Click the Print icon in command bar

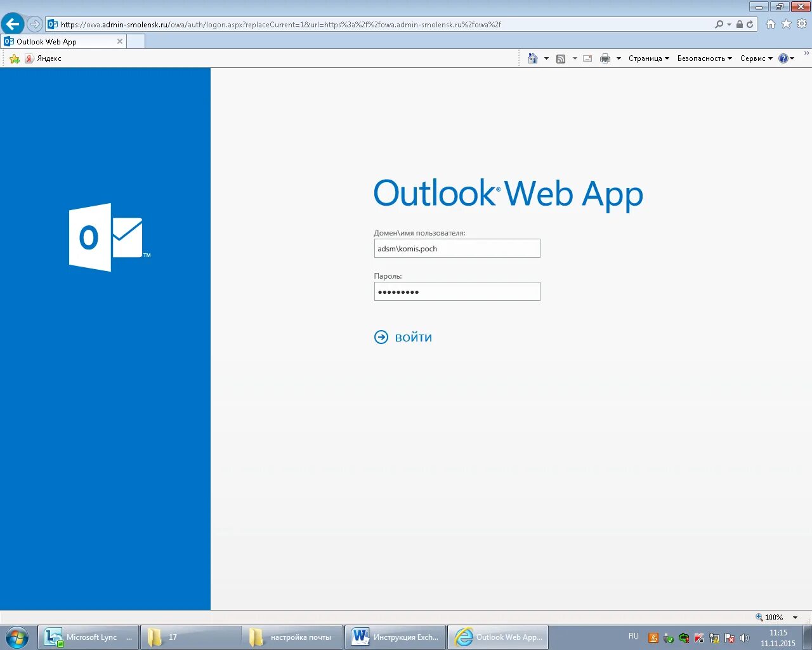click(x=605, y=58)
